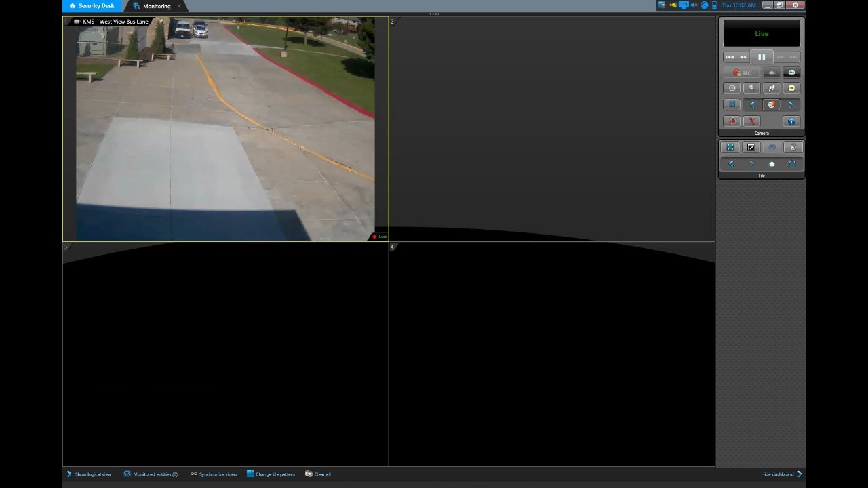Hide dashboard panel
This screenshot has height=488, width=868.
tap(782, 474)
